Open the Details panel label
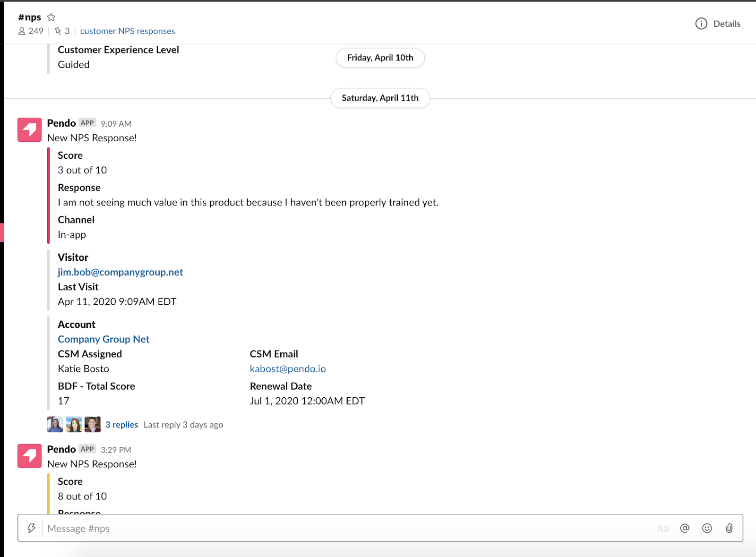This screenshot has width=756, height=557. pos(727,24)
